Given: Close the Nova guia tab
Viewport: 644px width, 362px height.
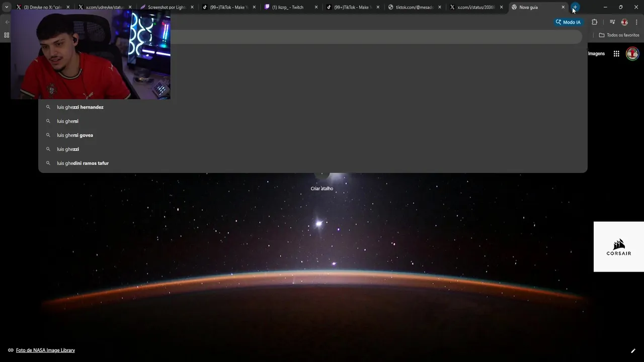Looking at the screenshot, I should point(563,7).
